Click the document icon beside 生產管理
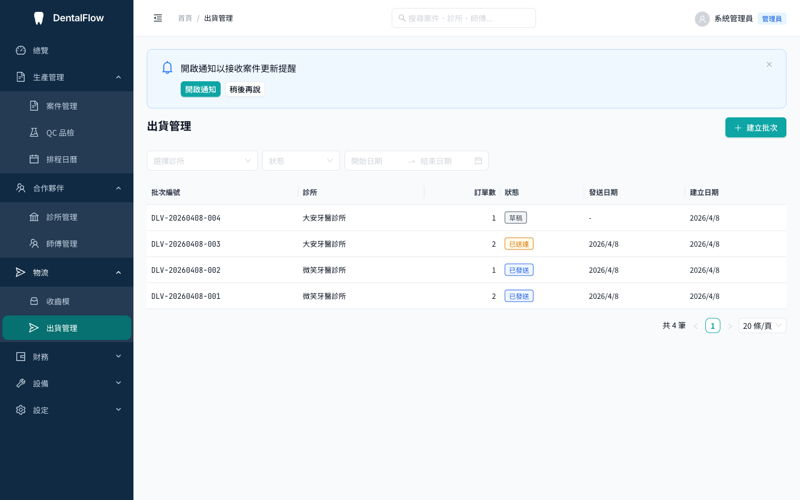This screenshot has width=800, height=500. click(x=20, y=77)
